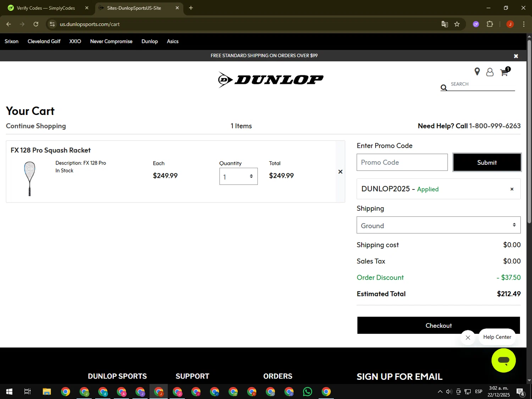Open Task View on the taskbar
Screen dimensions: 532x399
[x=27, y=392]
